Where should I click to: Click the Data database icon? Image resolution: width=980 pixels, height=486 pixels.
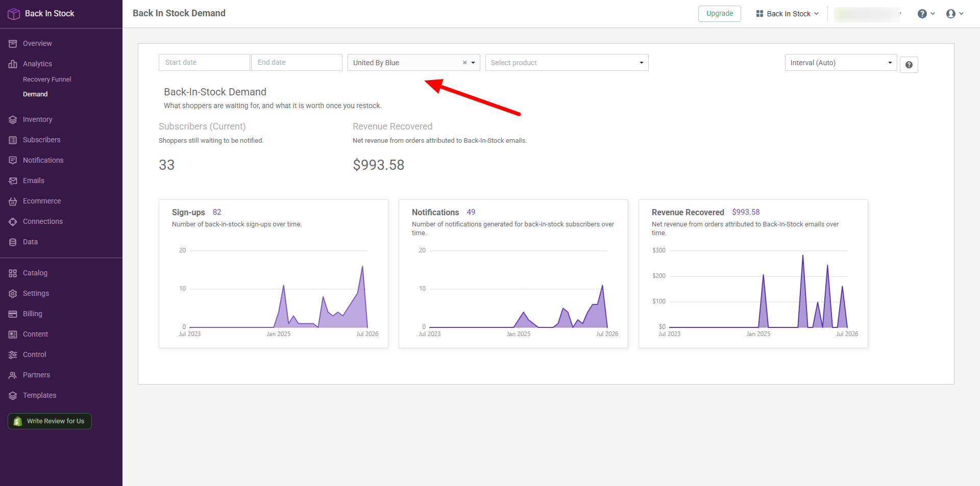point(13,242)
